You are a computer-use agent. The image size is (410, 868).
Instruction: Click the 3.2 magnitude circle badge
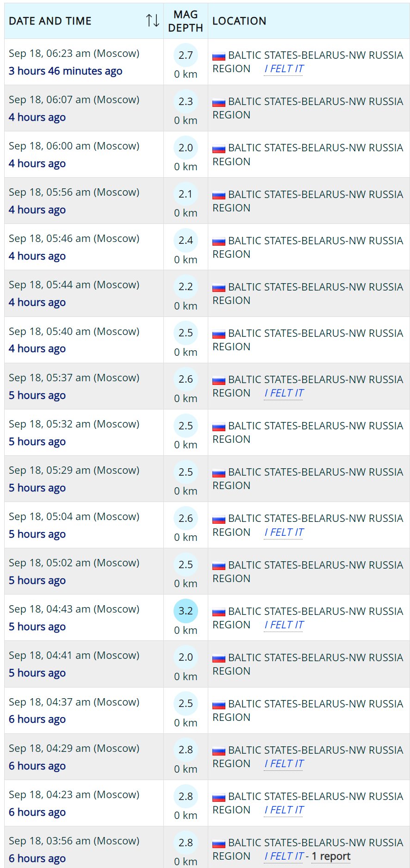(x=186, y=611)
